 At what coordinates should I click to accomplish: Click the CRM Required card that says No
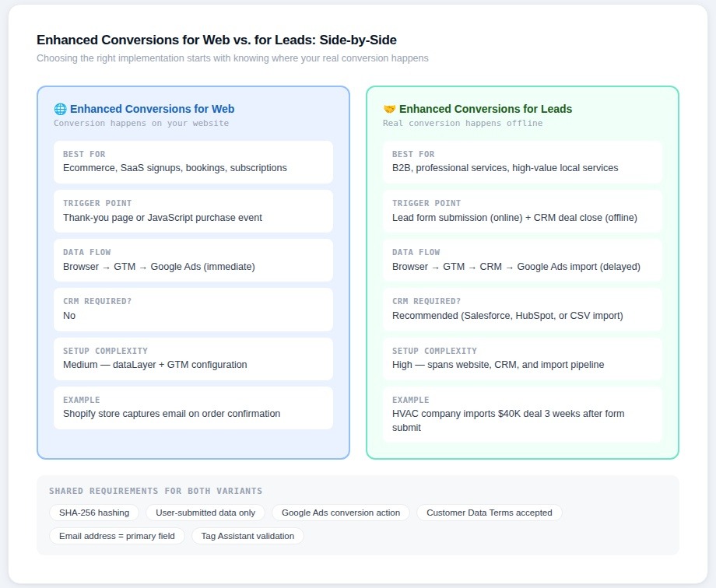point(193,309)
